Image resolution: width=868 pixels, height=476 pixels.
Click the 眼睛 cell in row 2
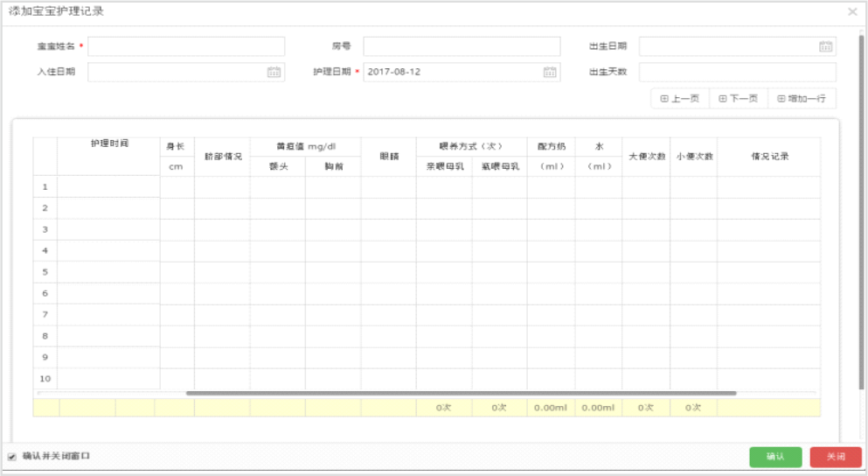388,208
